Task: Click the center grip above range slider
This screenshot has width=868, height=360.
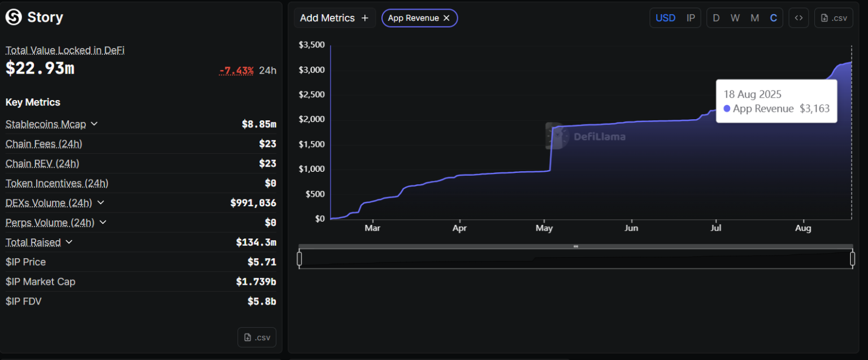Action: pyautogui.click(x=576, y=246)
